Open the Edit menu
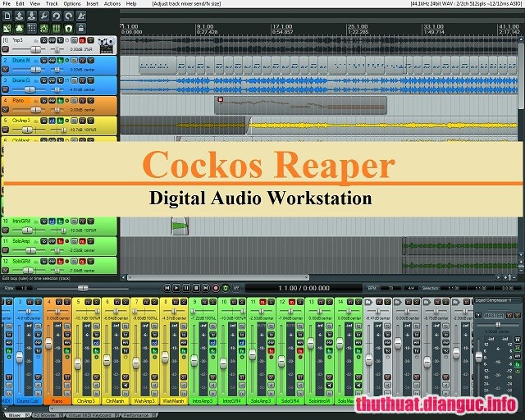This screenshot has height=420, width=525. (20, 3)
